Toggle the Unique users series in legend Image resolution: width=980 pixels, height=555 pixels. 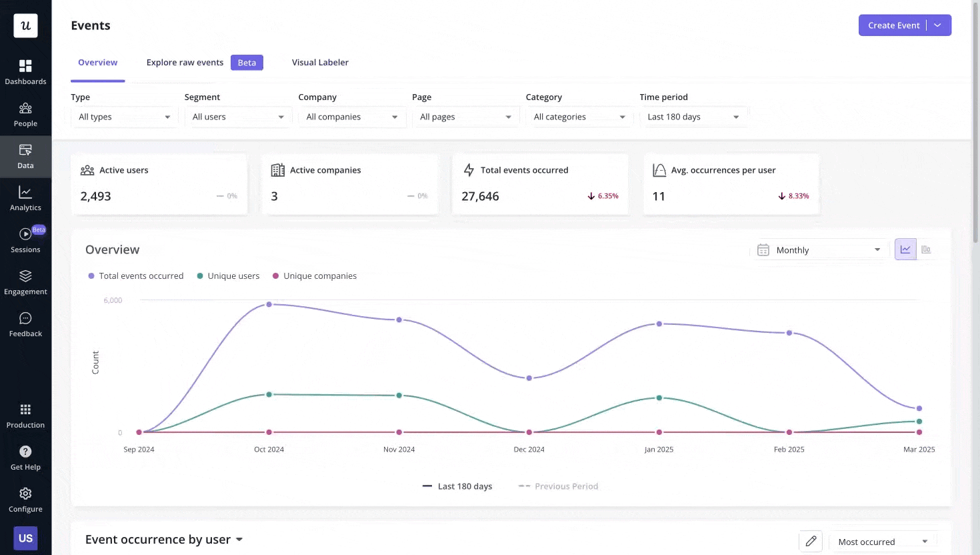point(228,275)
